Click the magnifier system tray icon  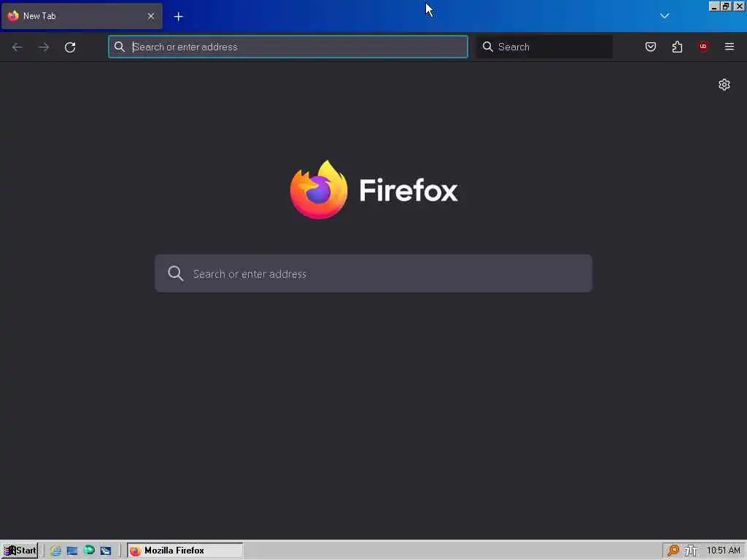click(673, 551)
